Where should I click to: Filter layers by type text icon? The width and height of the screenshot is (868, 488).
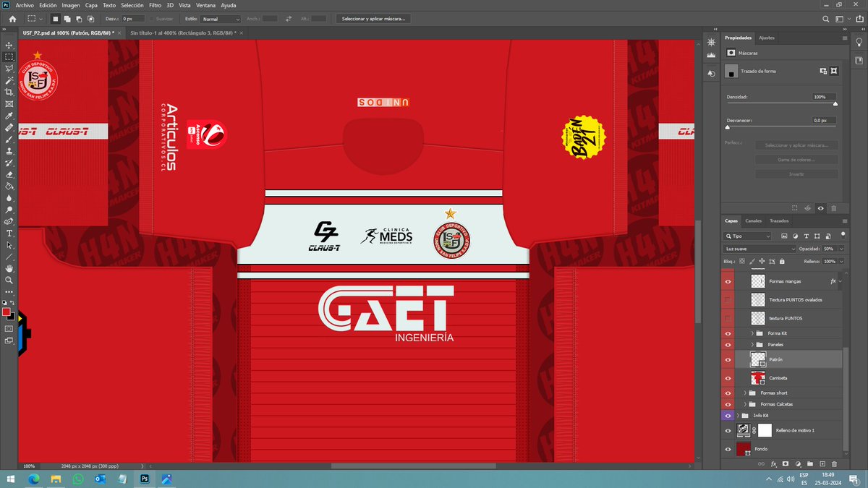[x=806, y=236]
